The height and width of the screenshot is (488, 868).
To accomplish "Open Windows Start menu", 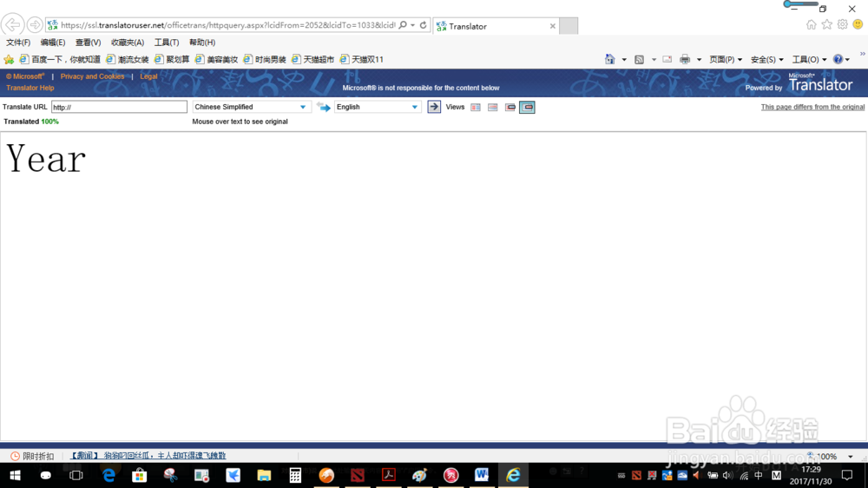I will 15,475.
